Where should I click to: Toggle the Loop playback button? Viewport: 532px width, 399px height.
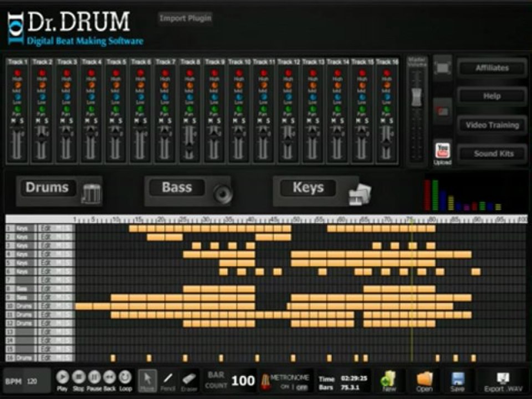pos(125,377)
